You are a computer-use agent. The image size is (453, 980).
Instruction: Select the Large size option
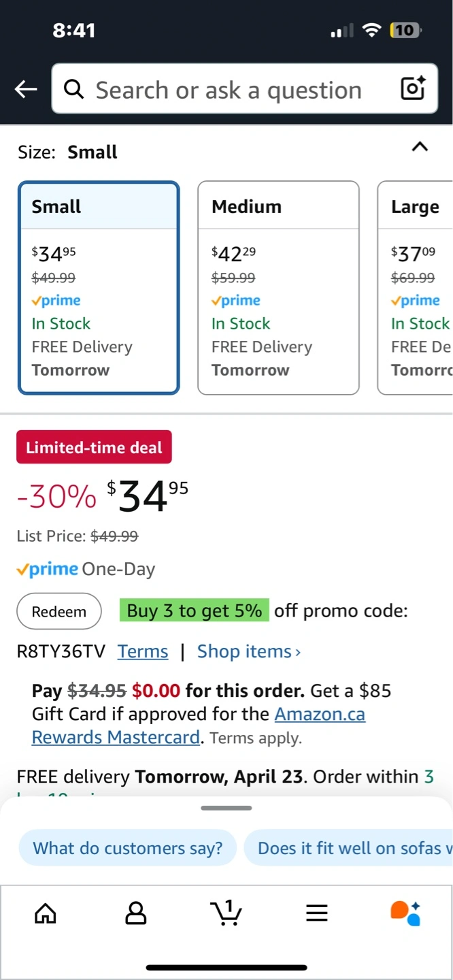[416, 288]
